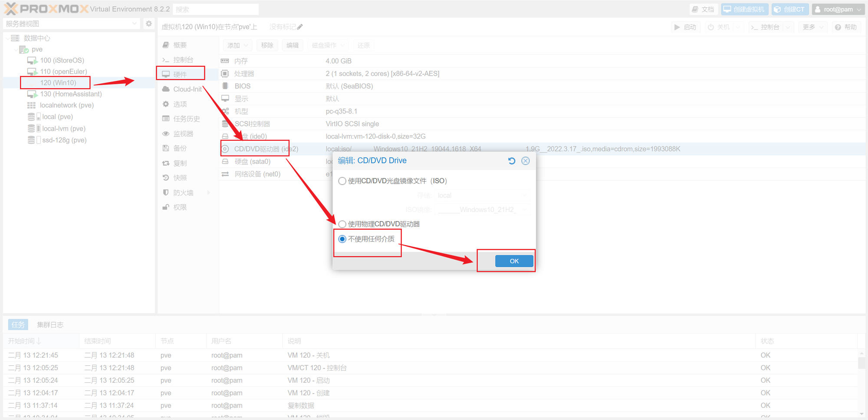Select the use physical CD/DVD drive option
The height and width of the screenshot is (420, 868).
(342, 224)
